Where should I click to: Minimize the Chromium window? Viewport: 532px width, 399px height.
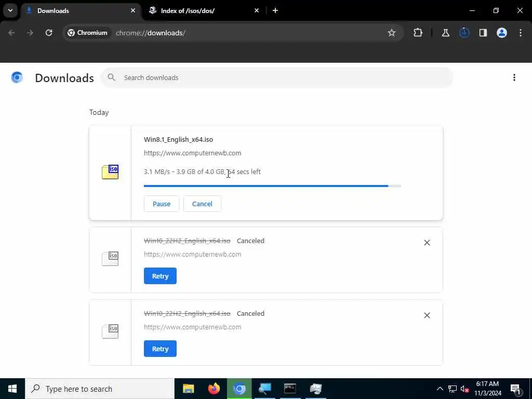472,10
